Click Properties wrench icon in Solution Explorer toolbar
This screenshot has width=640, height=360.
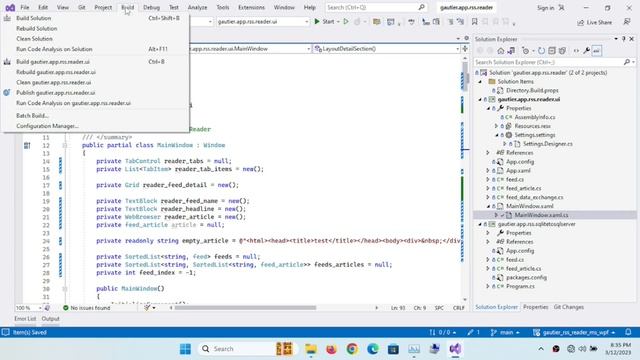tap(587, 51)
